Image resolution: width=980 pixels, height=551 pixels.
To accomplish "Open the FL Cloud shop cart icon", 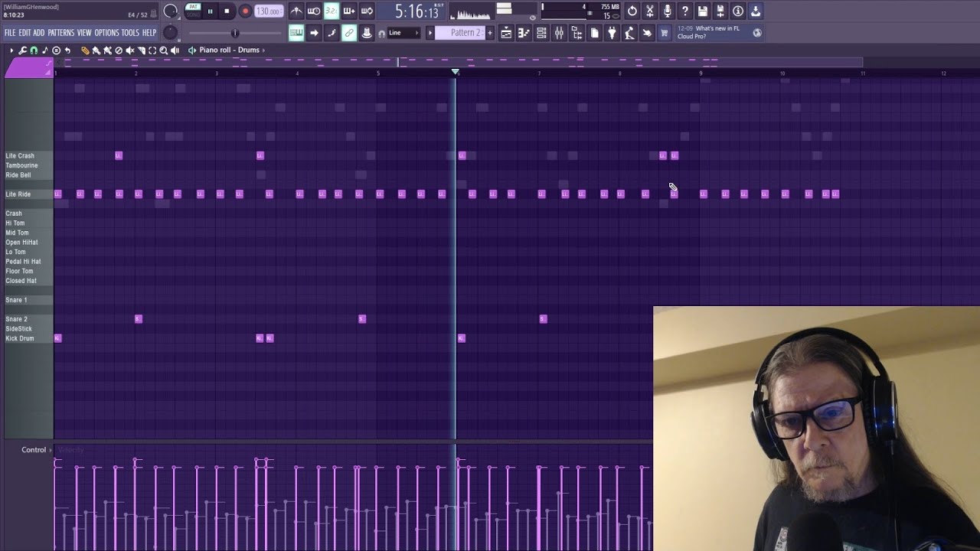I will tap(665, 33).
